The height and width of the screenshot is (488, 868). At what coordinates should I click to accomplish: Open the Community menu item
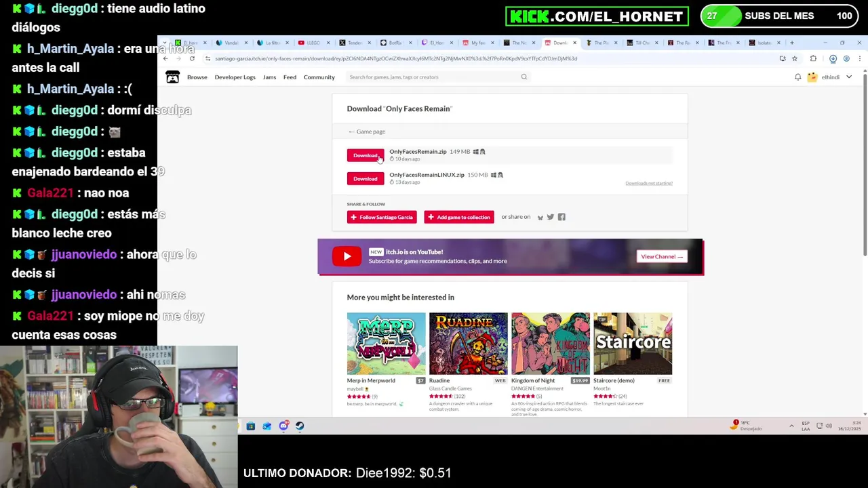coord(319,77)
